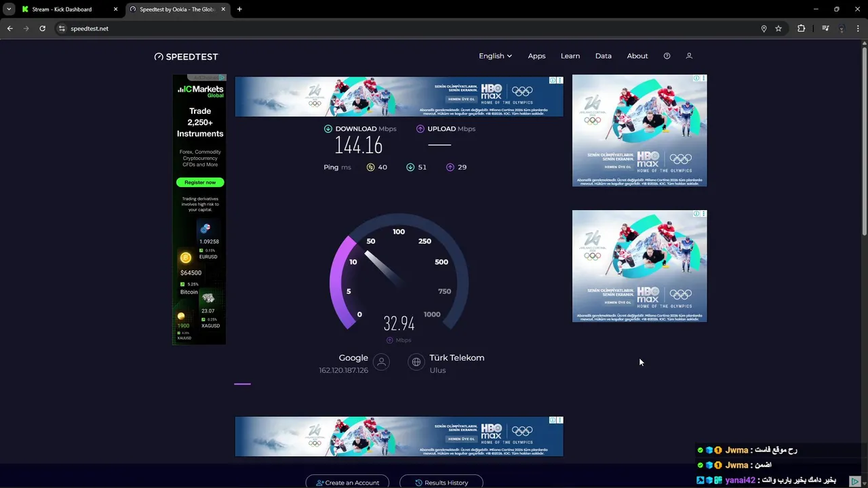Screen dimensions: 868x488
Task: Open the Results History button
Action: [441, 482]
